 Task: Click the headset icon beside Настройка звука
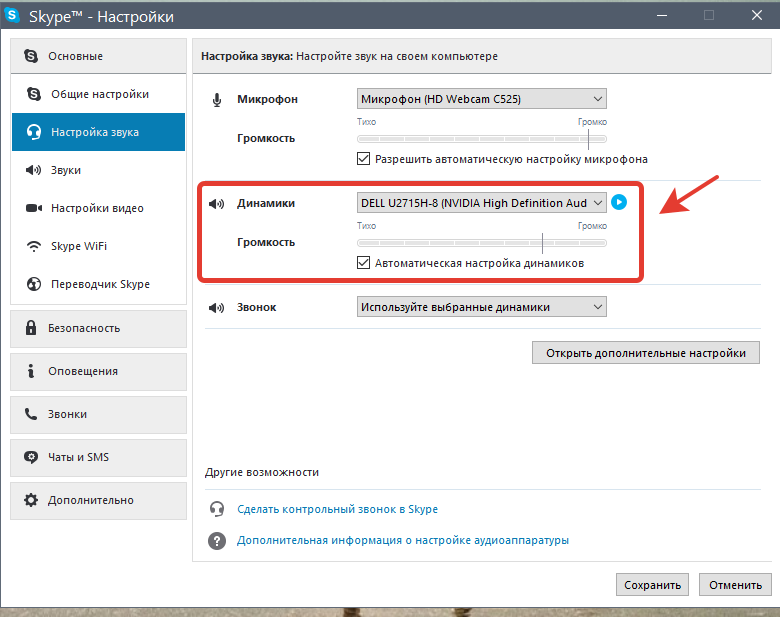34,132
